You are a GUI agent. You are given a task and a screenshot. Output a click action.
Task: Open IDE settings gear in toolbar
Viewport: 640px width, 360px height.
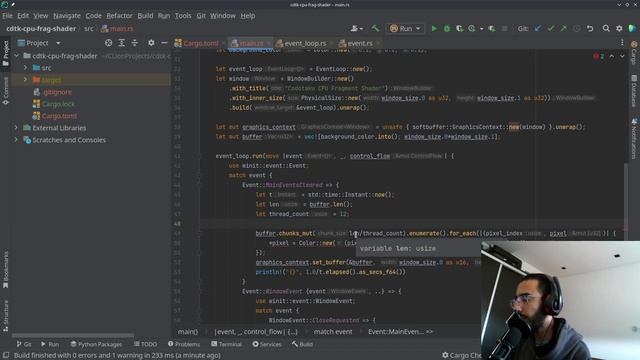[x=619, y=29]
